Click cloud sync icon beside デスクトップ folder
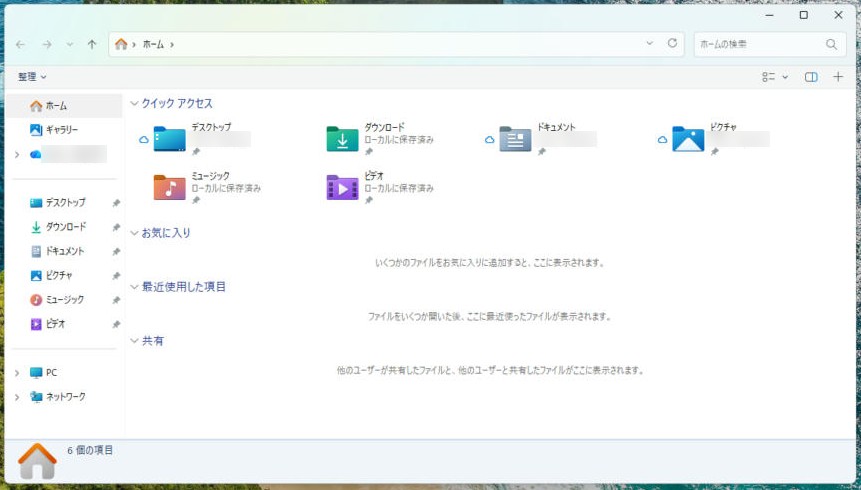This screenshot has height=490, width=861. pos(144,140)
